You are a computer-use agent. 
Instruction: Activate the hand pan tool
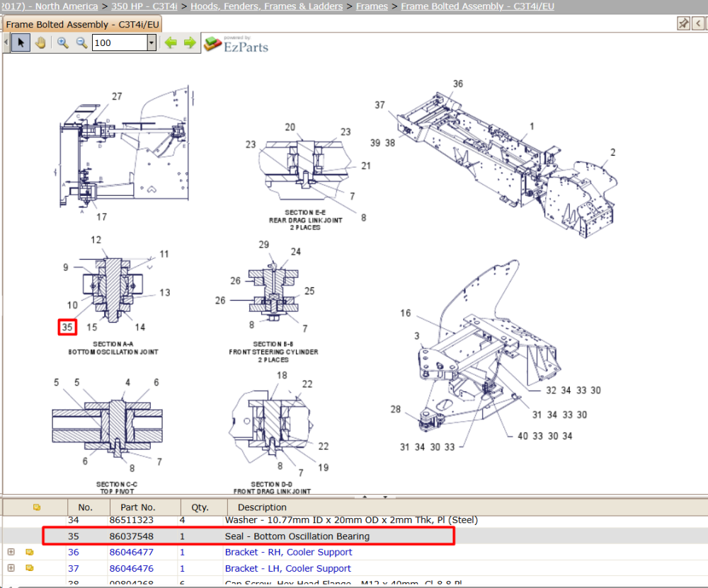click(x=40, y=43)
